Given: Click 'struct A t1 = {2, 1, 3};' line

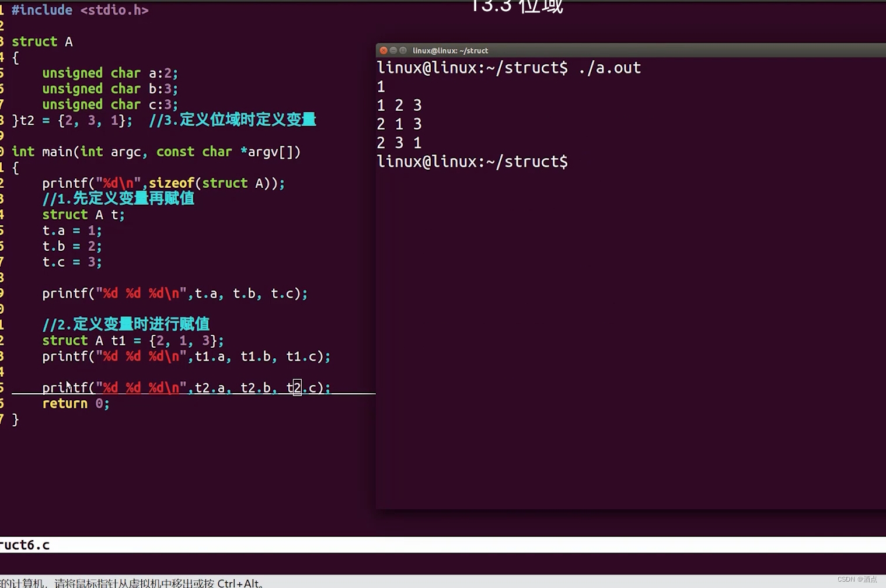Looking at the screenshot, I should click(133, 341).
